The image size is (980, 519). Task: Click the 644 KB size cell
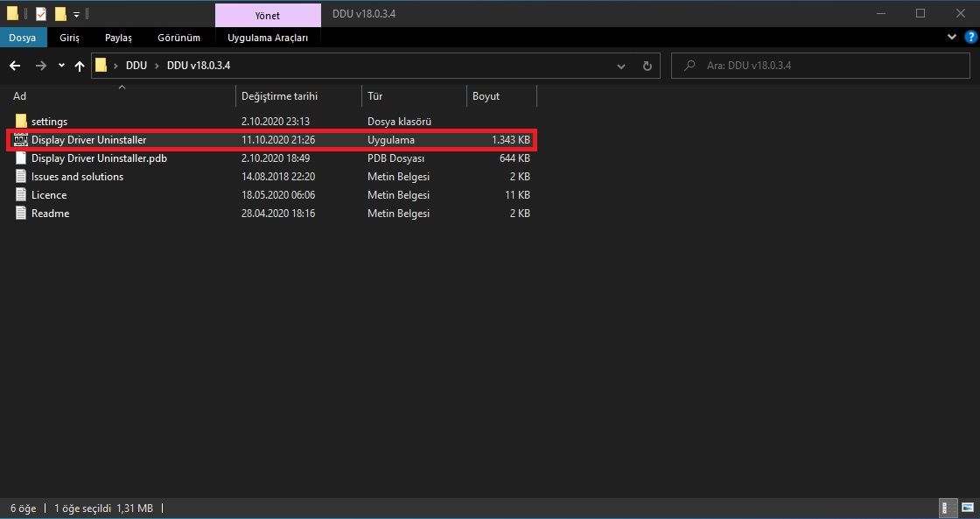click(x=514, y=158)
